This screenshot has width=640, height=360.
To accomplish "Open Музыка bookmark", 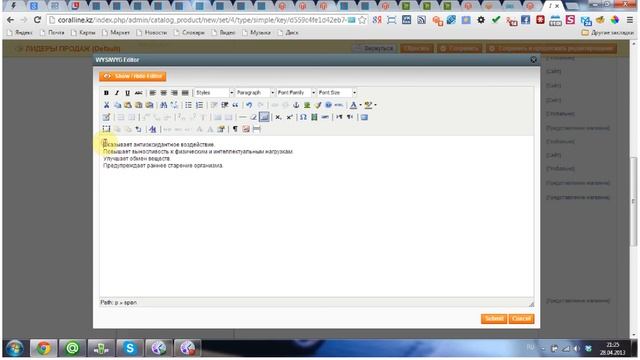I will 257,32.
